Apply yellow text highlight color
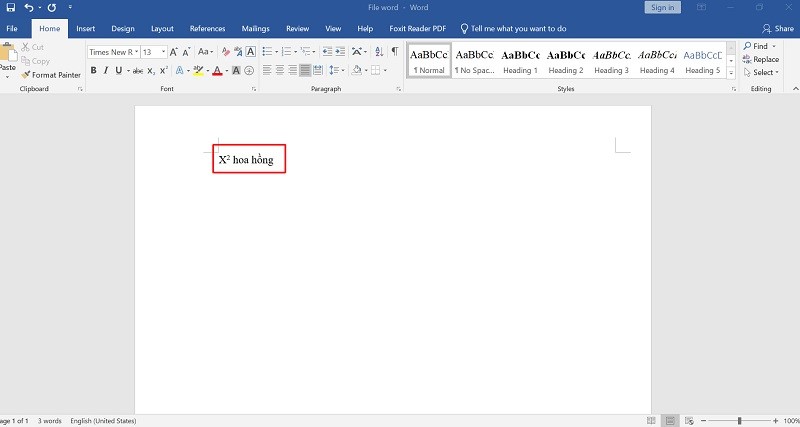The height and width of the screenshot is (427, 800). click(x=198, y=70)
